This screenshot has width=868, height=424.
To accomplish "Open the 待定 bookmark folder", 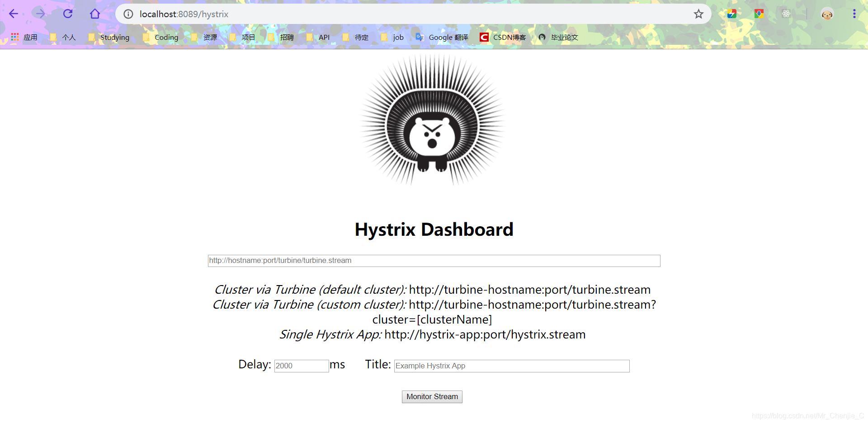I will pos(356,37).
